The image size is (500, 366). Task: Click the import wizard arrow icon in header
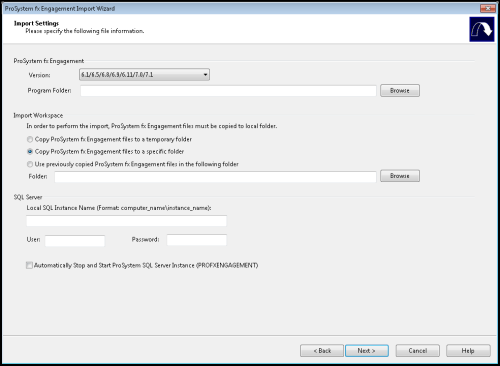click(x=482, y=29)
